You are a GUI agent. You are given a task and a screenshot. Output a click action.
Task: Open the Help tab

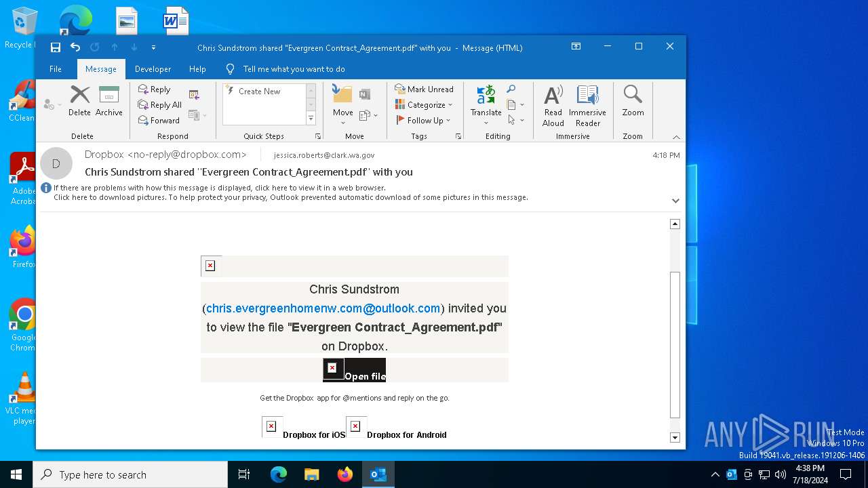coord(197,69)
